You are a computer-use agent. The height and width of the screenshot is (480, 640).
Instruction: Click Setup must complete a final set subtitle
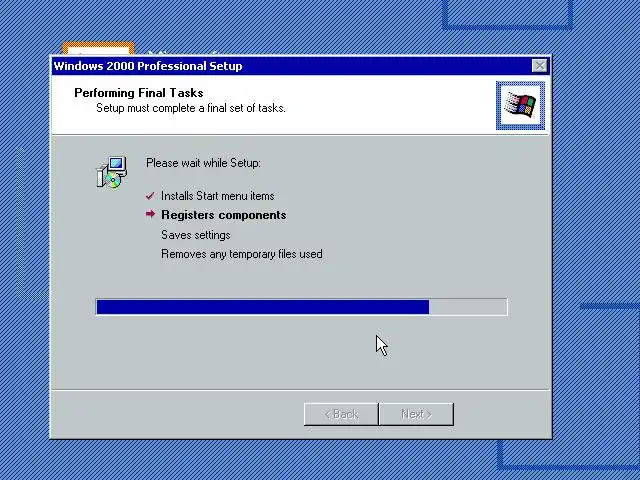(x=191, y=108)
